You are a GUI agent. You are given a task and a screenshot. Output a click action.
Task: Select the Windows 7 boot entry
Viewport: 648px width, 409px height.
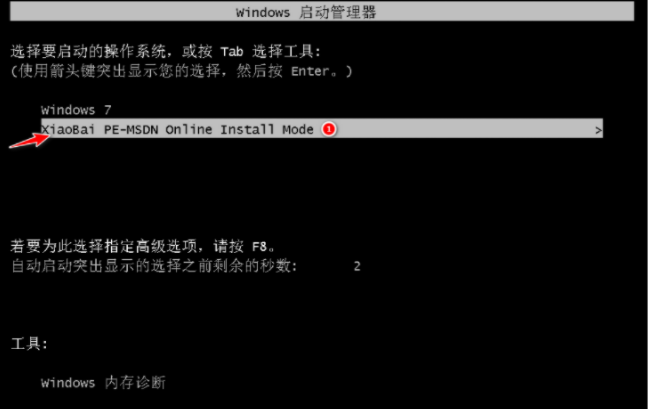tap(76, 110)
